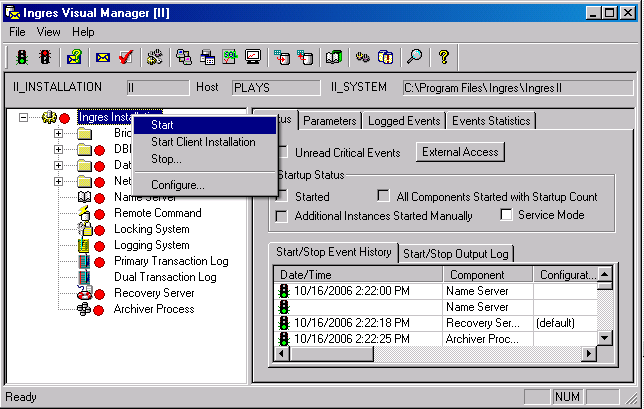Image resolution: width=644 pixels, height=409 pixels.
Task: Launch the SQL tool toolbar icon
Action: pos(230,57)
